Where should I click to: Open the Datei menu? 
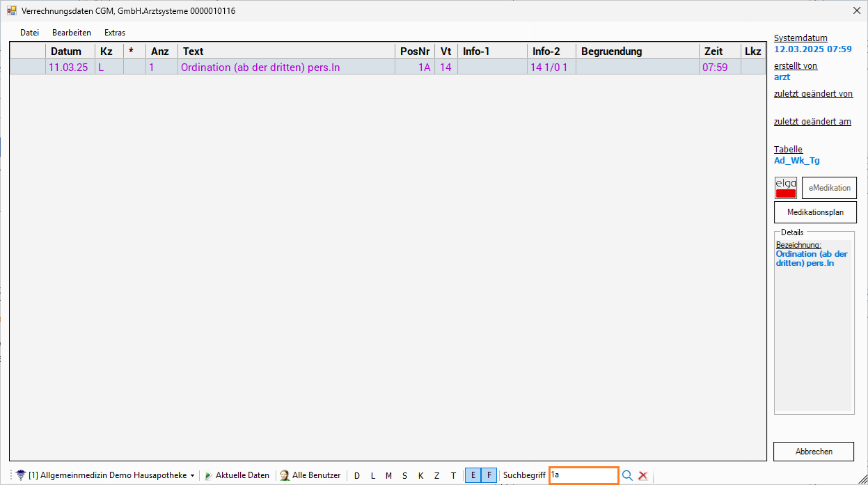(x=29, y=33)
